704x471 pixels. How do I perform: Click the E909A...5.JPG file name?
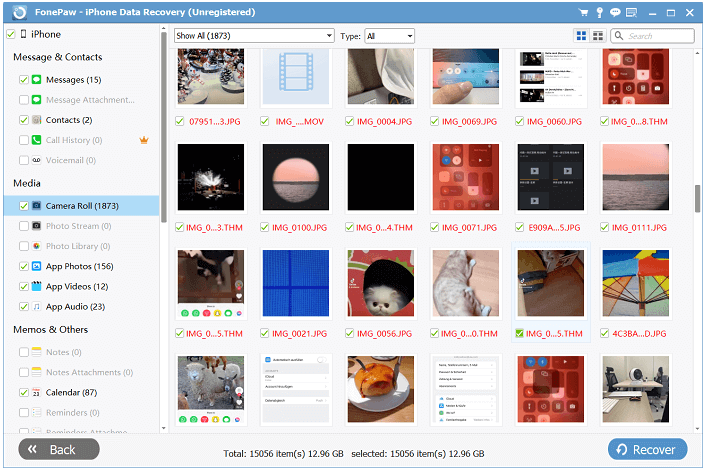click(554, 228)
